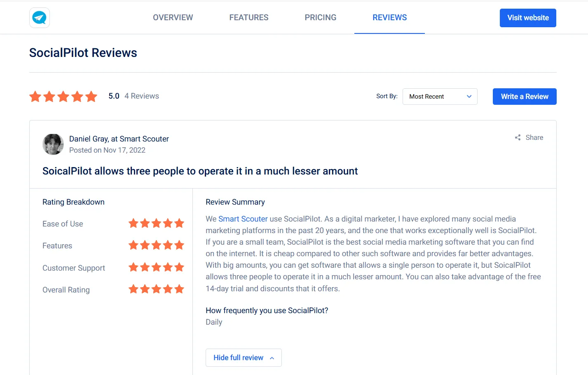Click the first star in Ease of Use rating

(x=134, y=223)
